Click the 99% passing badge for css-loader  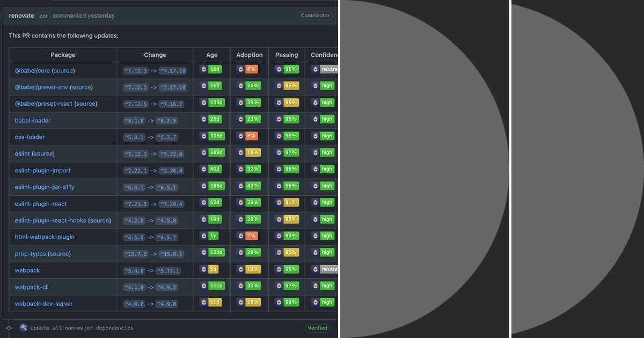(x=287, y=136)
